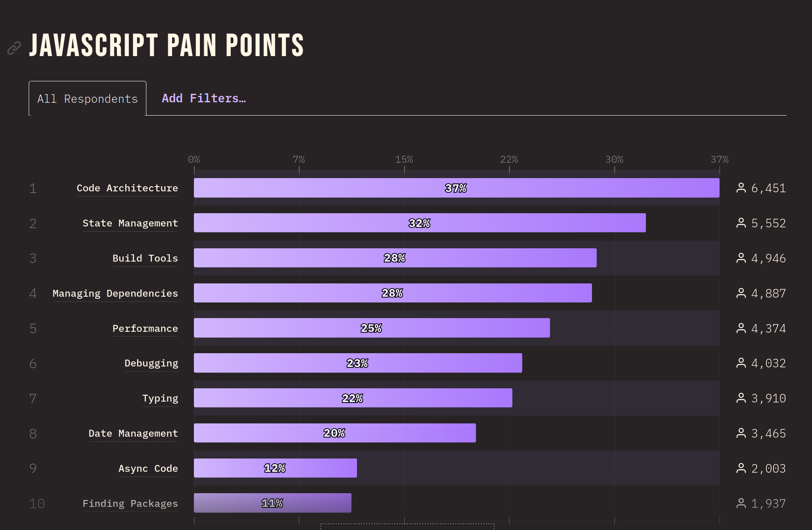Open the Managing Dependencies label
This screenshot has height=530, width=812.
point(115,294)
